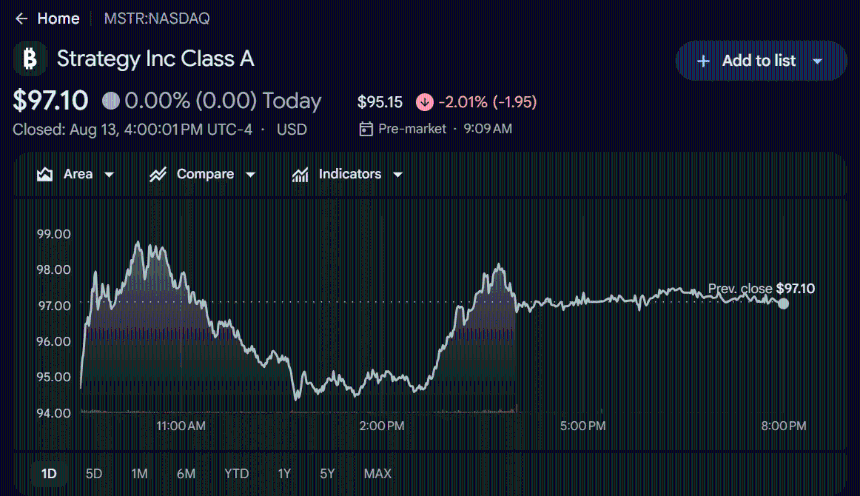Select the YTD time range tab
Screen dimensions: 860x496
[236, 474]
